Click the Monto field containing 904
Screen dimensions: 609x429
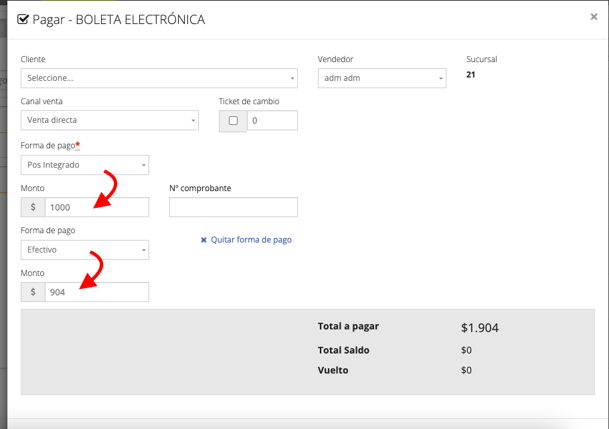coord(96,292)
